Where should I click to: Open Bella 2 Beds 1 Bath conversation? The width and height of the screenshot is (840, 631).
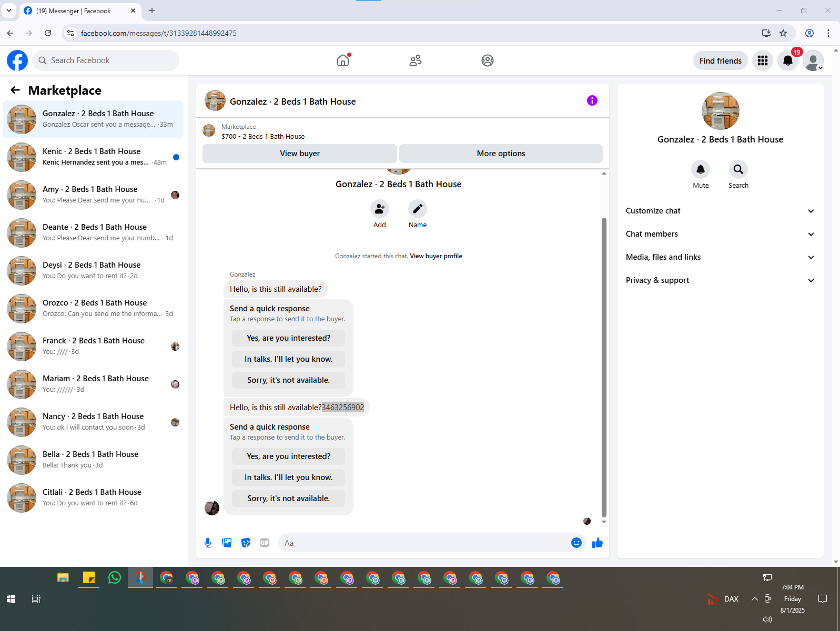[x=94, y=460]
